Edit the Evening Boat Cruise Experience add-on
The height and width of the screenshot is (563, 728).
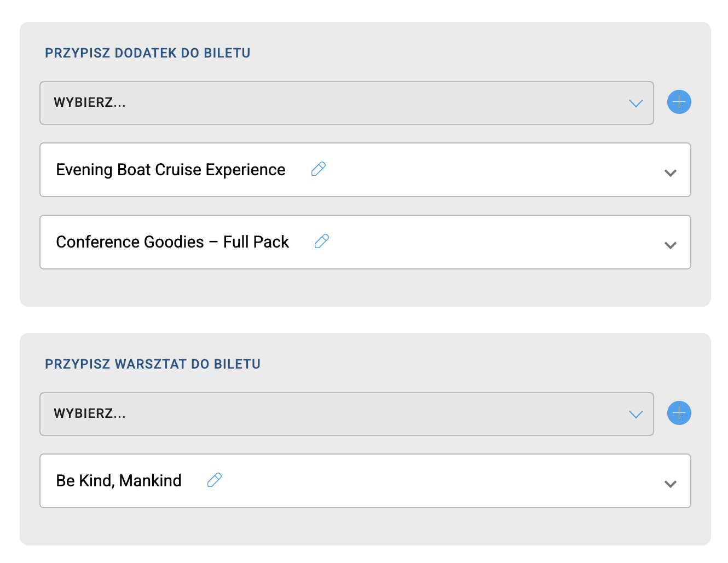click(x=319, y=169)
